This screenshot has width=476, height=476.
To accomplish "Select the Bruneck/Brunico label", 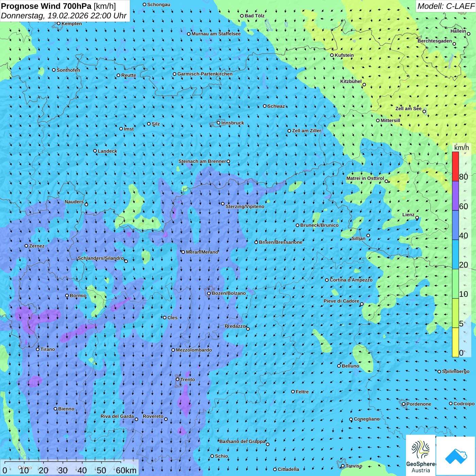I will pos(319,225).
